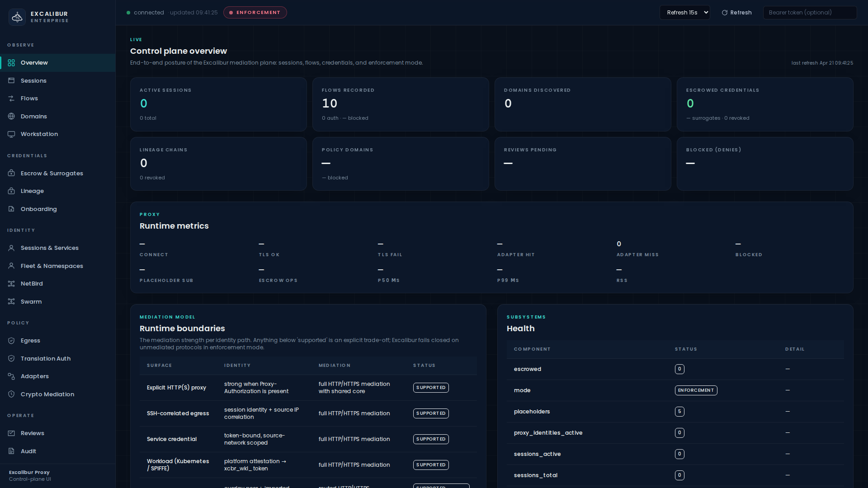Open the Domains section via its globe icon
Image resolution: width=868 pixels, height=488 pixels.
11,116
